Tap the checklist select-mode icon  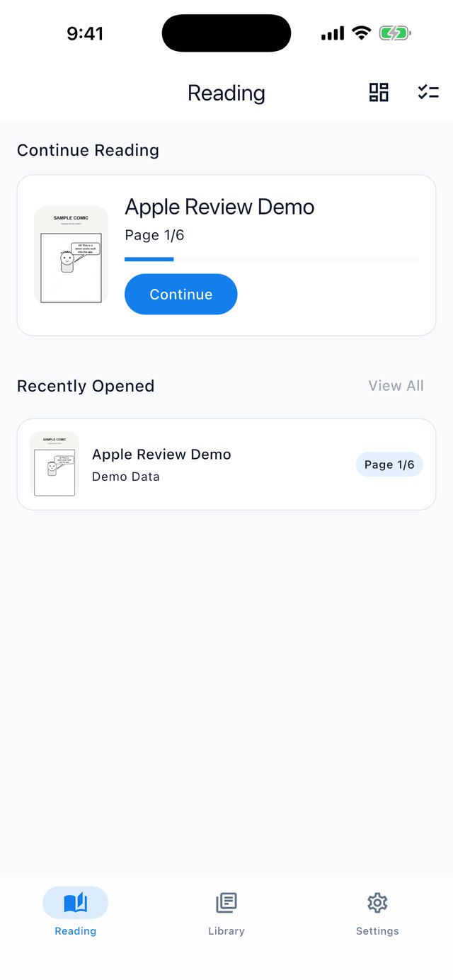pyautogui.click(x=428, y=92)
